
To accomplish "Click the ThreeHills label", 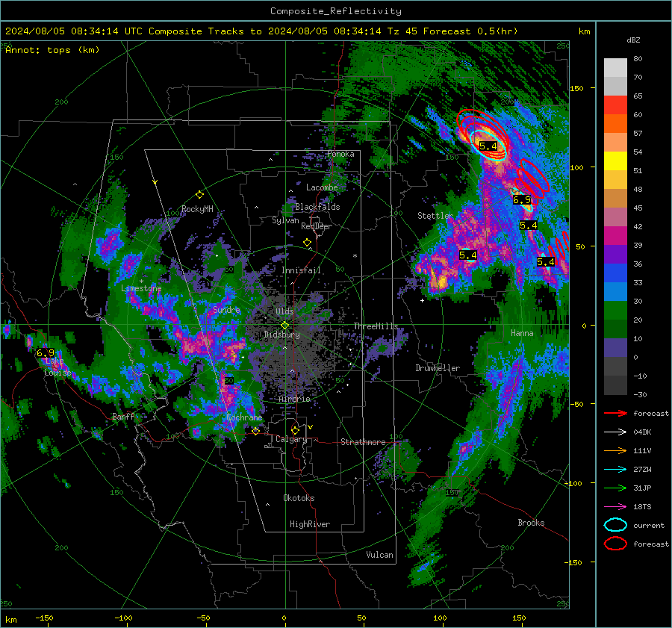I will (x=376, y=326).
